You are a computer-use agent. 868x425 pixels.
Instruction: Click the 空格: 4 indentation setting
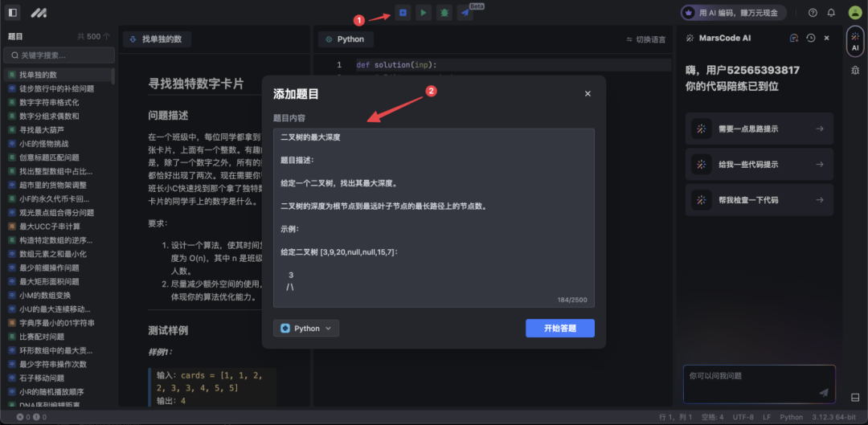pyautogui.click(x=711, y=417)
